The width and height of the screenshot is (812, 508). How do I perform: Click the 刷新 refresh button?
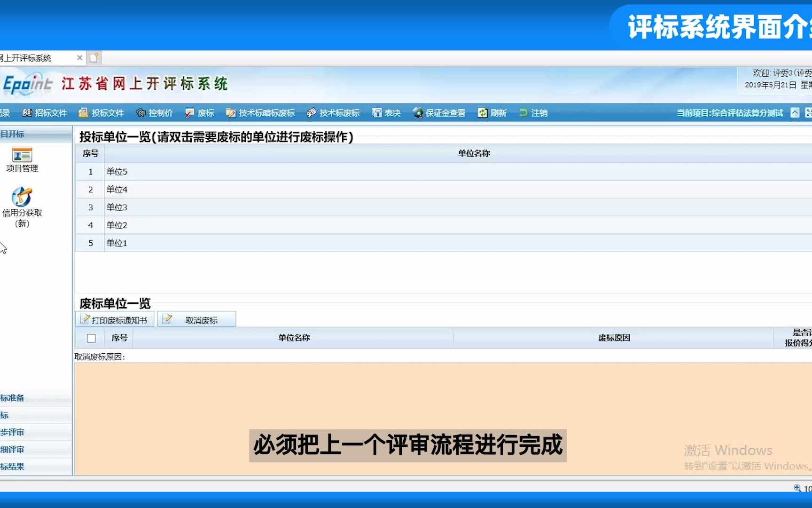click(492, 113)
